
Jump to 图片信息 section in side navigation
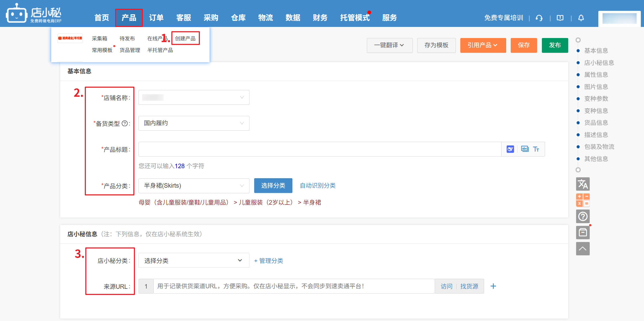(596, 87)
